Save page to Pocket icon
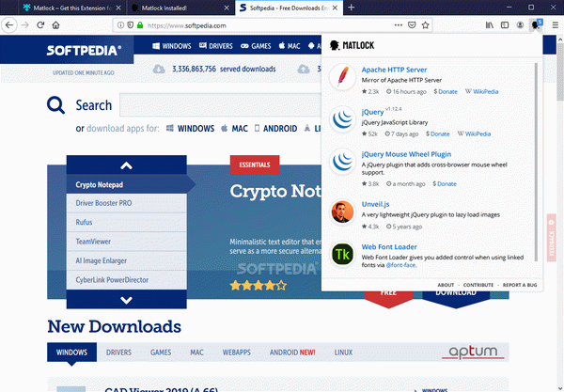Image resolution: width=564 pixels, height=392 pixels. (412, 25)
